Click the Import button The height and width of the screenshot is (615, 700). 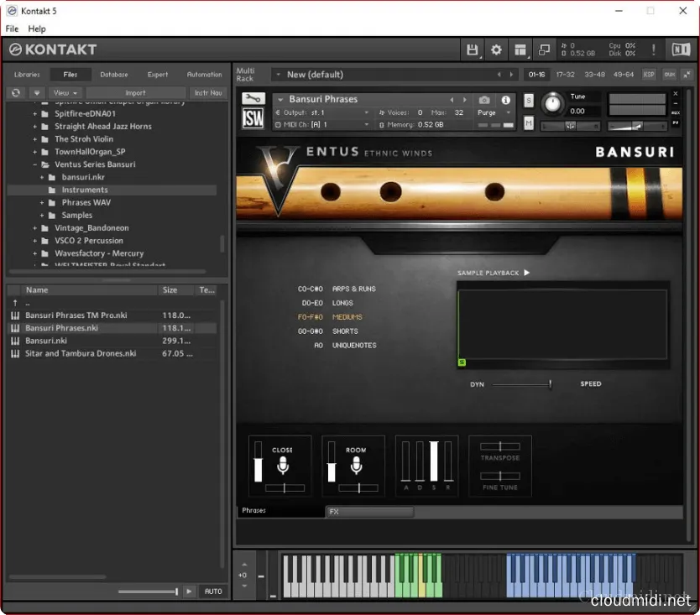click(135, 93)
